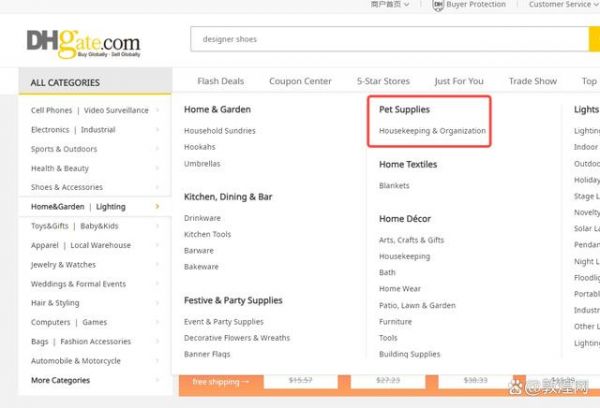Open Pet Supplies heading link
This screenshot has width=600, height=408.
coord(404,109)
